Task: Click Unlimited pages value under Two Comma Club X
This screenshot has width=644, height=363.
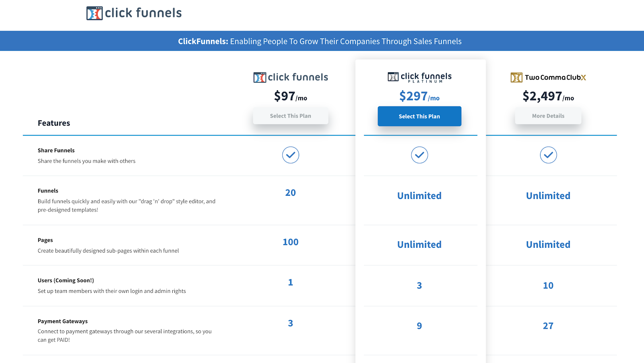Action: click(x=548, y=245)
